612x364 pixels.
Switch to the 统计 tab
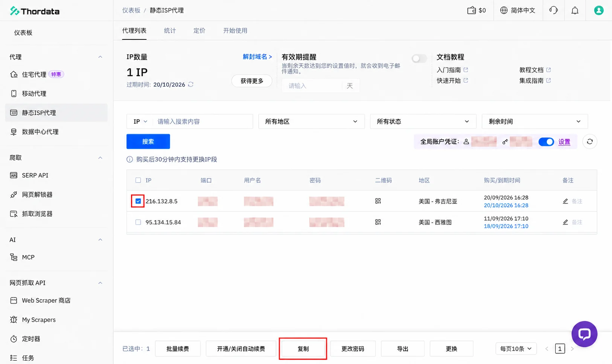coord(170,30)
